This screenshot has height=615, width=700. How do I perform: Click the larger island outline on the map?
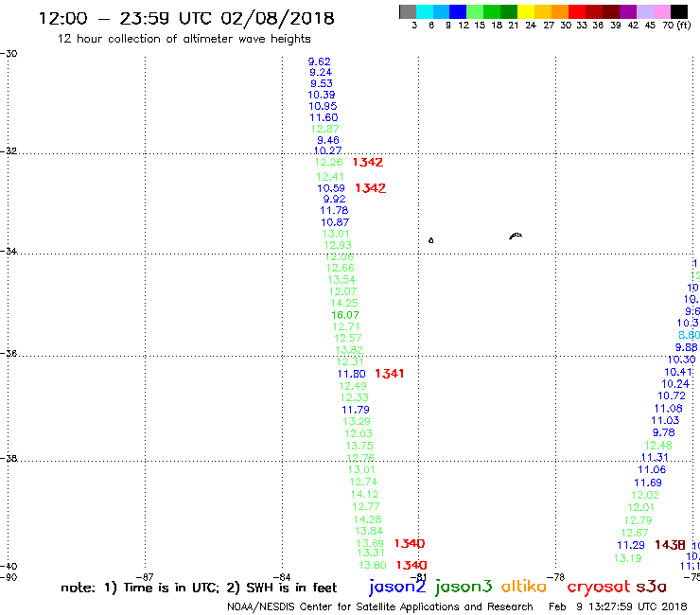coord(516,236)
